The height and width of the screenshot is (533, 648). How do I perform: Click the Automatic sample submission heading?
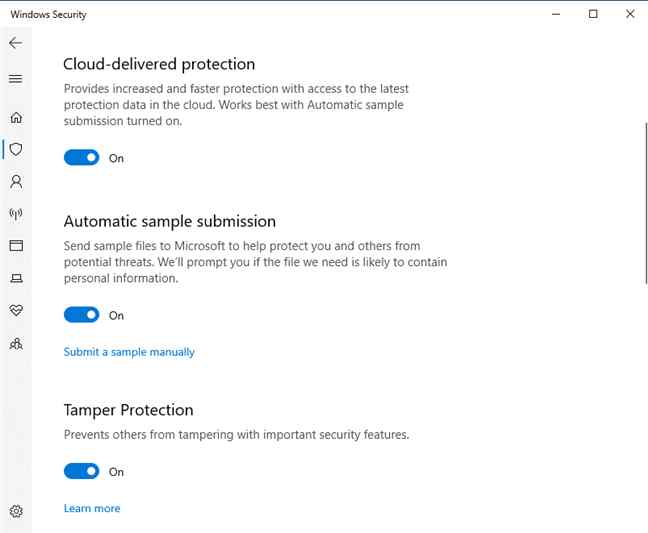point(169,222)
